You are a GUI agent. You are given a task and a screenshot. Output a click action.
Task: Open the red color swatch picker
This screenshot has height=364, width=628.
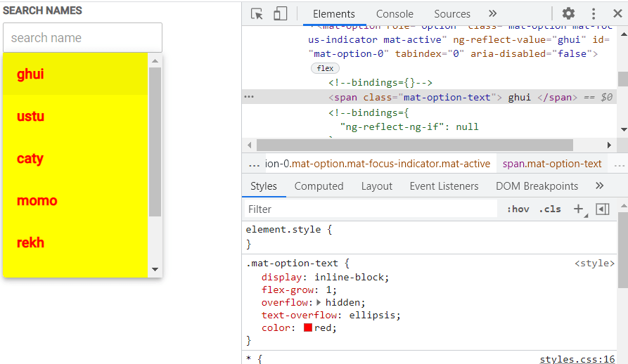click(307, 327)
